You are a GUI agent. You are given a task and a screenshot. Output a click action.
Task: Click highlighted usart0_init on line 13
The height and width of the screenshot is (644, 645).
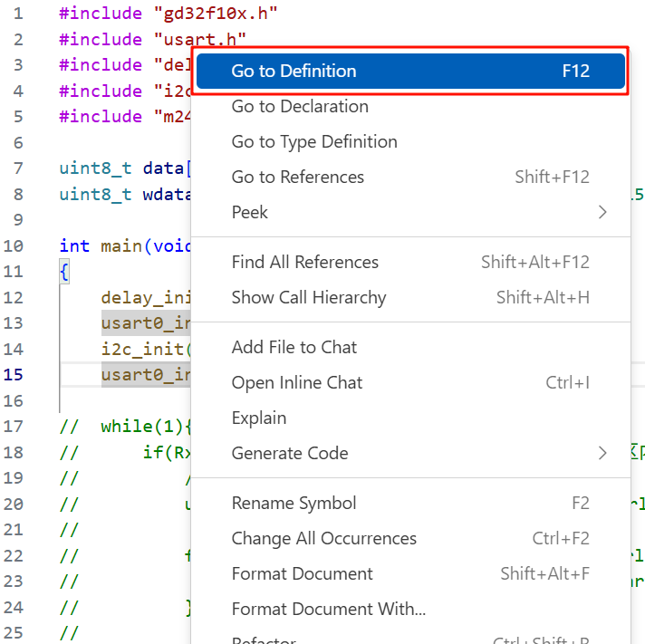pyautogui.click(x=146, y=323)
